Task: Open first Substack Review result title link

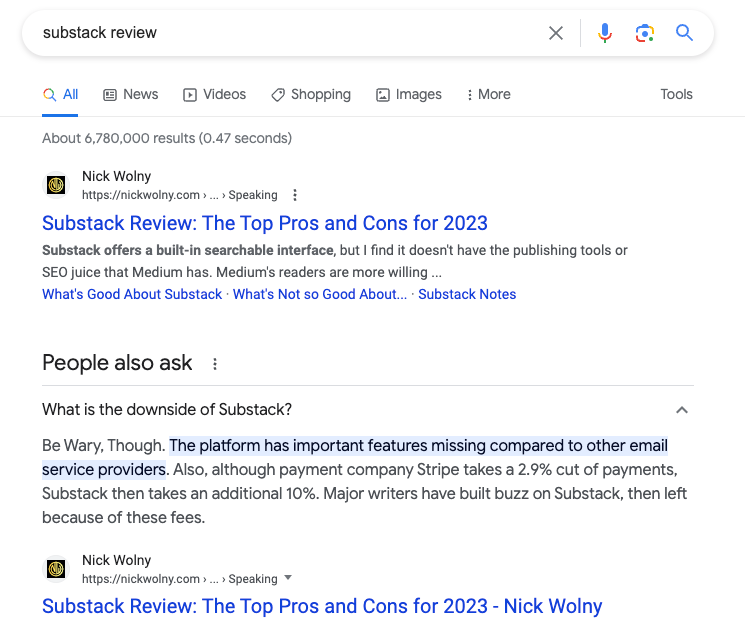Action: pos(265,223)
